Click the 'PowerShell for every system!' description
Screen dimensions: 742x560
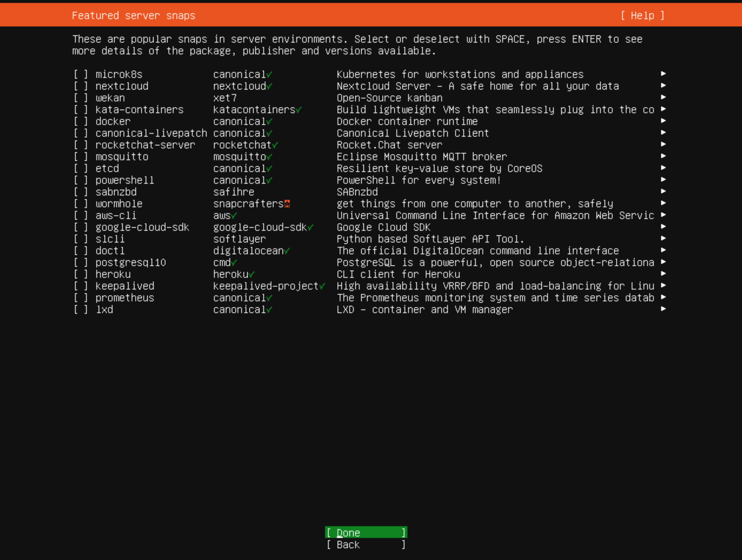tap(419, 180)
